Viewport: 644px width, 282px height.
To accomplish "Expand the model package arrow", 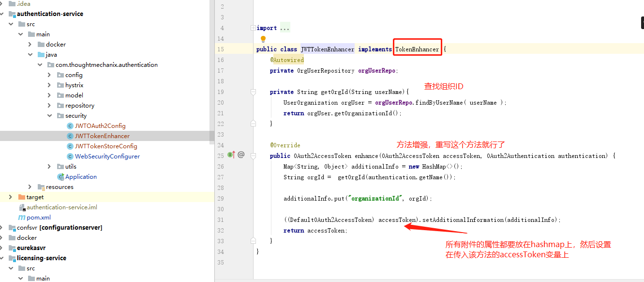I will (49, 95).
